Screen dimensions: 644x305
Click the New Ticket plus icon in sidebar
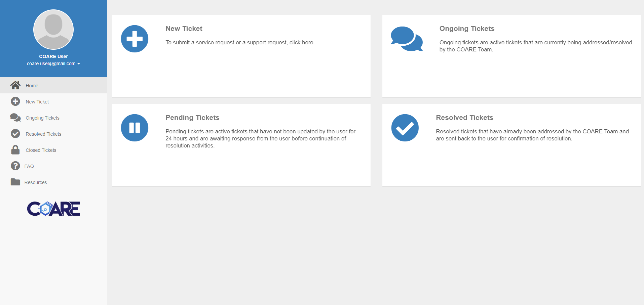(x=15, y=101)
